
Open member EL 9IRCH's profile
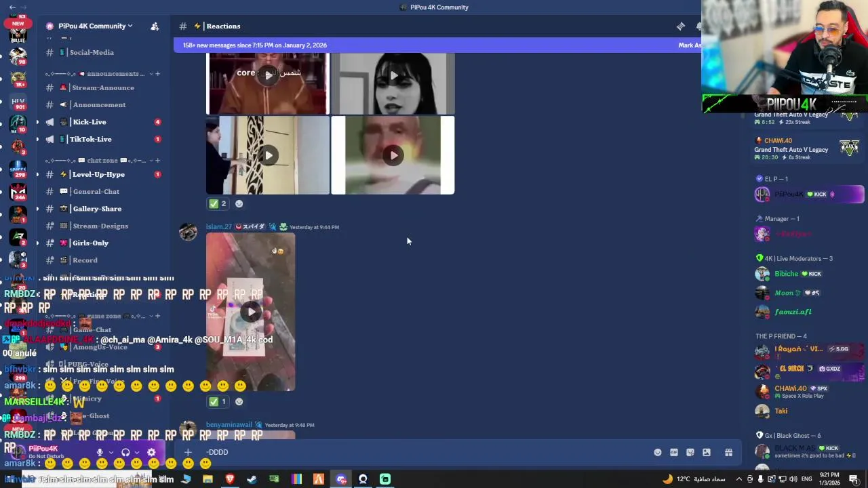[x=808, y=371]
